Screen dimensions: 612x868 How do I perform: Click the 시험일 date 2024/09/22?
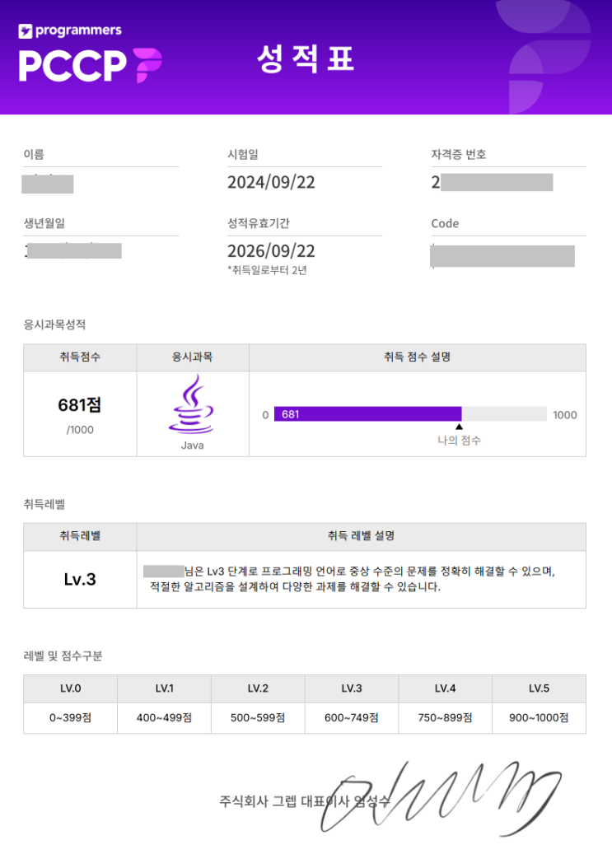click(x=271, y=183)
